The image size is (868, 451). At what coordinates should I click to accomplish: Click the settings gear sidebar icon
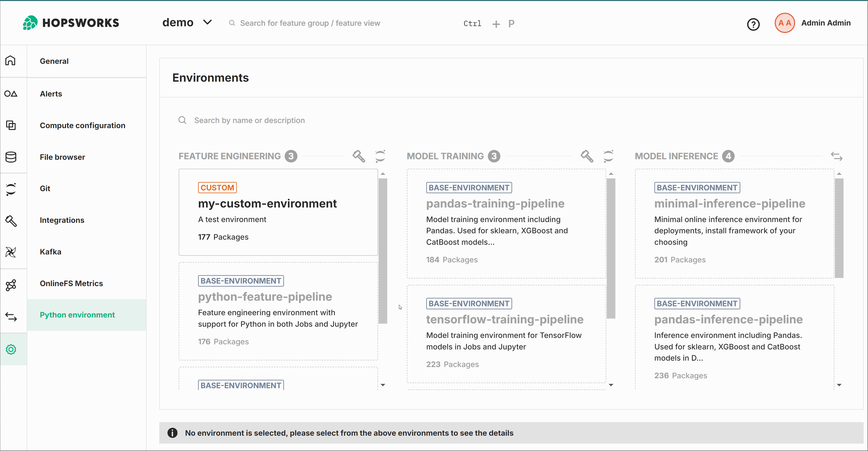pos(11,349)
